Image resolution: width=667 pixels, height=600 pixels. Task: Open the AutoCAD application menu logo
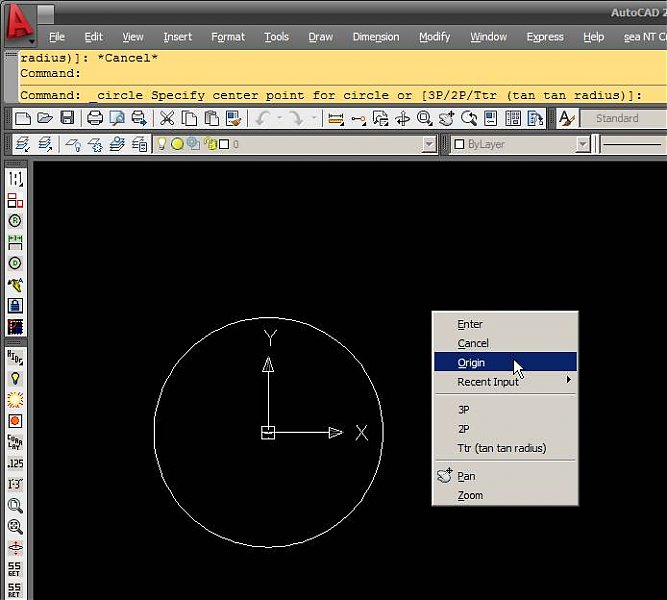coord(20,23)
